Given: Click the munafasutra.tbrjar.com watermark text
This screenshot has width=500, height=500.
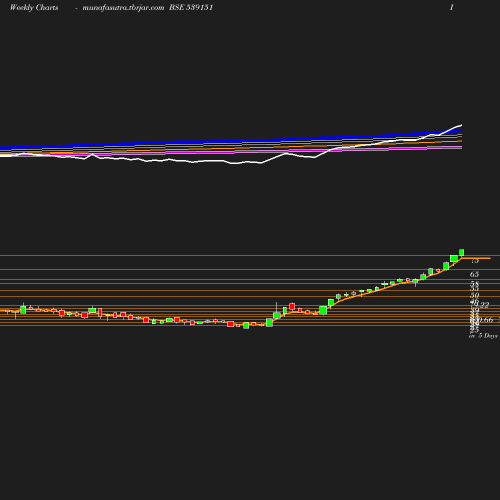Looking at the screenshot, I should (x=123, y=8).
